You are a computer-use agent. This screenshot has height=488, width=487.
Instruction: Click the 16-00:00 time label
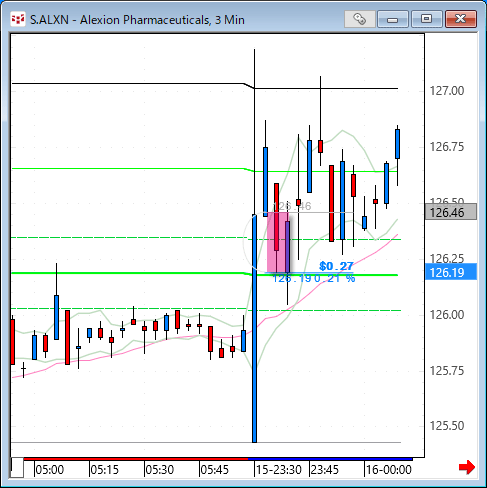pos(388,470)
